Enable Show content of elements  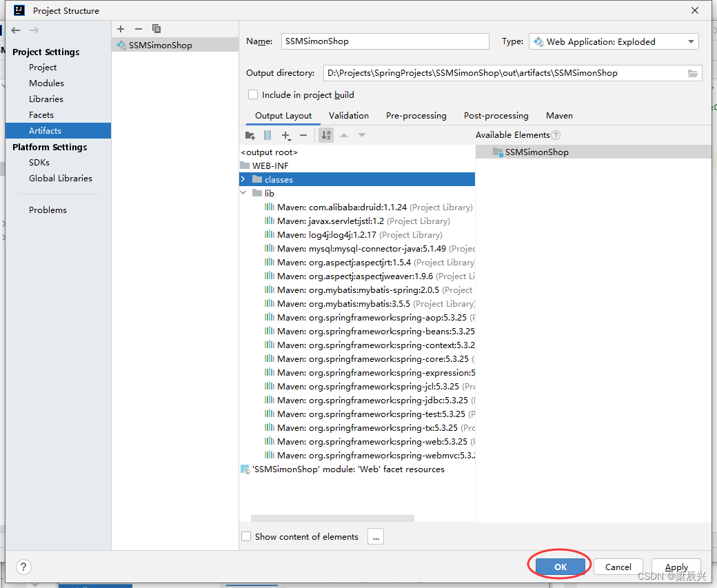click(246, 536)
